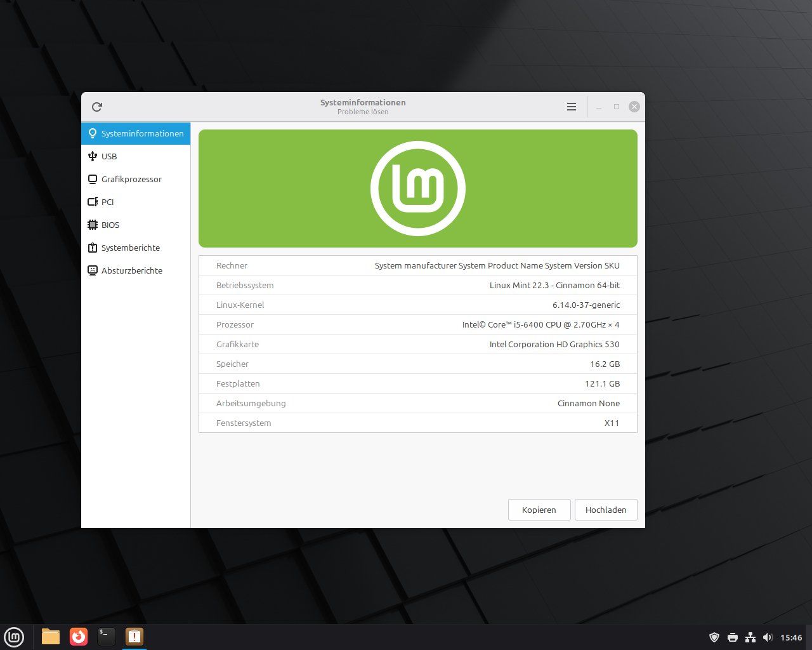This screenshot has width=812, height=650.
Task: Switch to the Grafikprozessor section
Action: click(136, 179)
